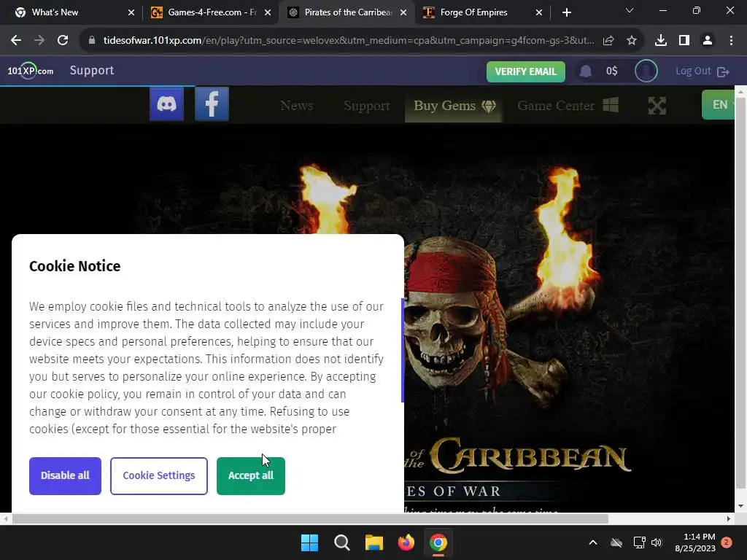Viewport: 747px width, 560px height.
Task: Show hidden system tray icons
Action: coord(593,542)
